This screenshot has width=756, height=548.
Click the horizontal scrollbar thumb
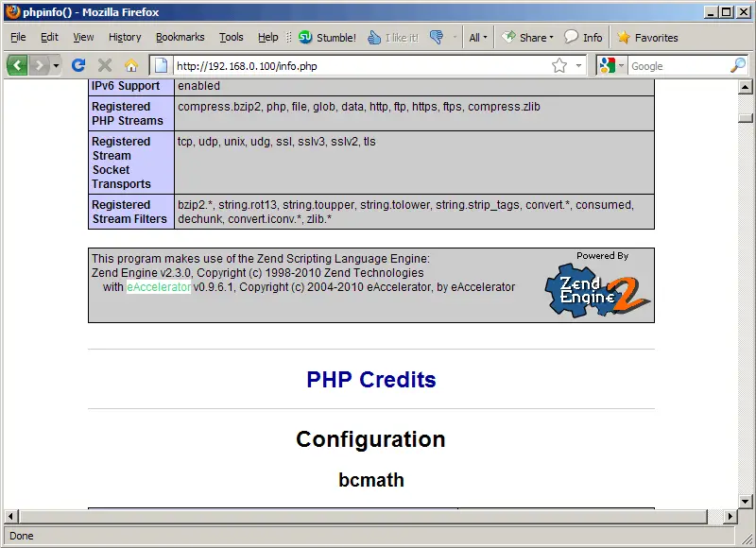[x=363, y=516]
